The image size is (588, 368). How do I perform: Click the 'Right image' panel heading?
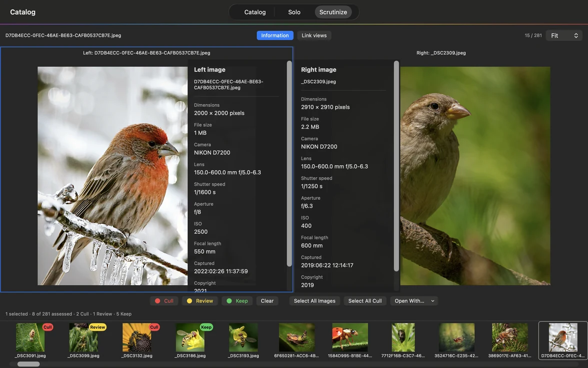click(x=318, y=70)
